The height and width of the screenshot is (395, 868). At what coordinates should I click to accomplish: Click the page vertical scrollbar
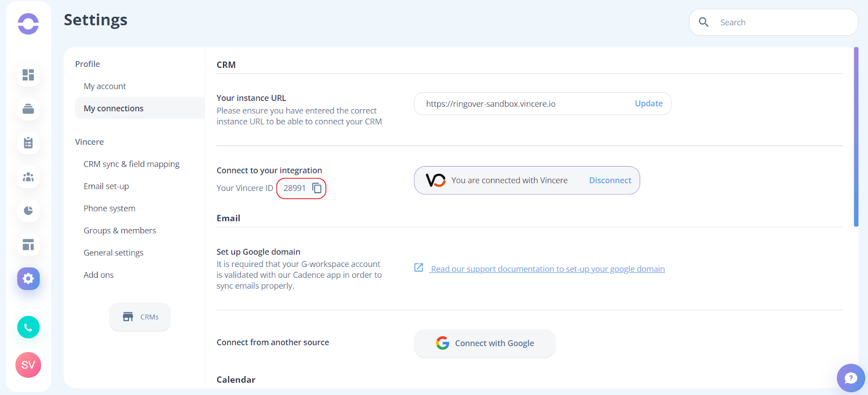pyautogui.click(x=856, y=137)
